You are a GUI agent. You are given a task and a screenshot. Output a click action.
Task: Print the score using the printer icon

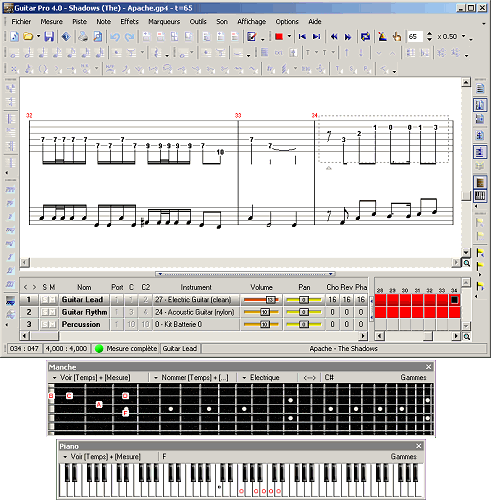pos(83,36)
